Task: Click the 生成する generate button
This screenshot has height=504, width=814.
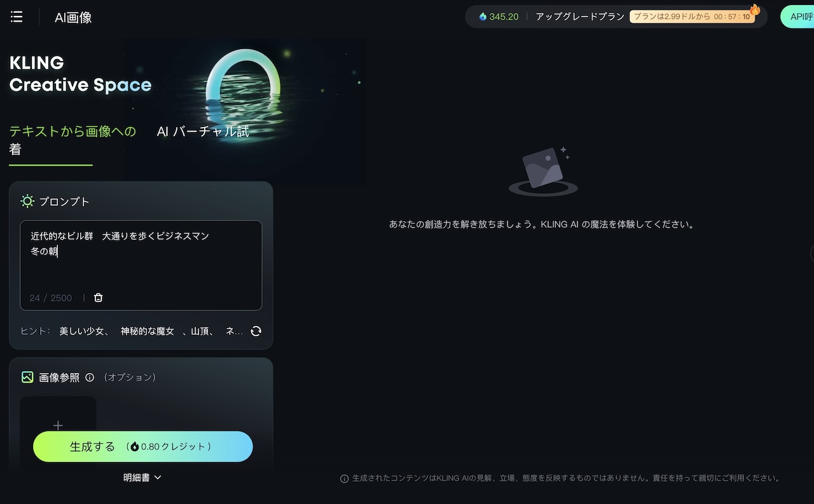Action: tap(143, 447)
